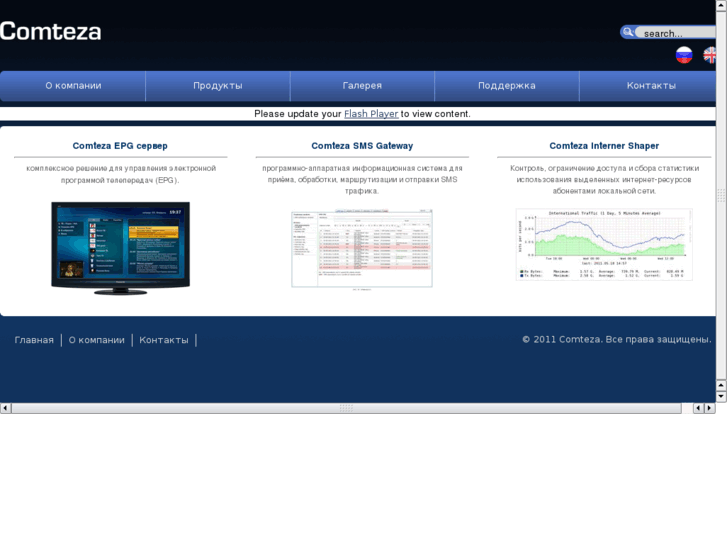
Task: Follow the Flash Player link
Action: tap(371, 114)
